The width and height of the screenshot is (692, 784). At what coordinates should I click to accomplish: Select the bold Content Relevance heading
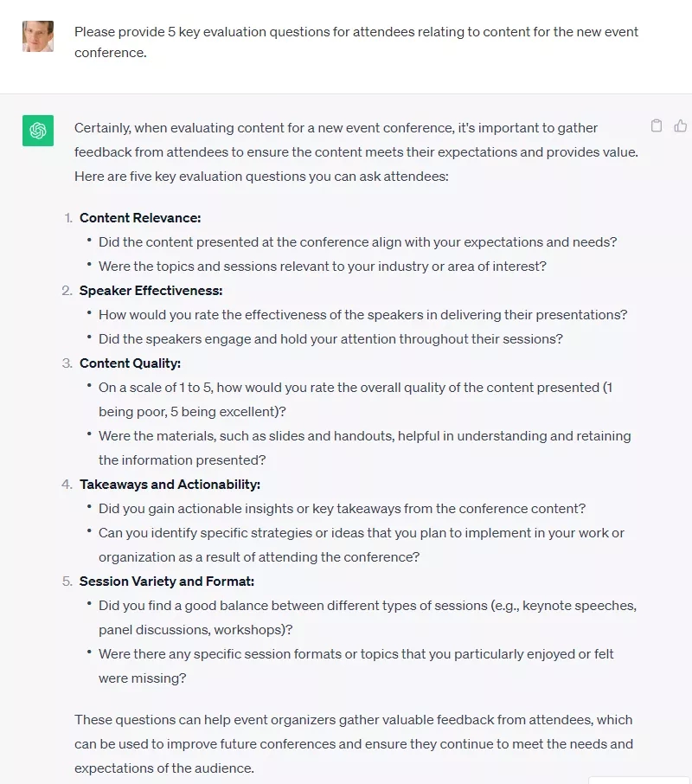click(x=140, y=217)
